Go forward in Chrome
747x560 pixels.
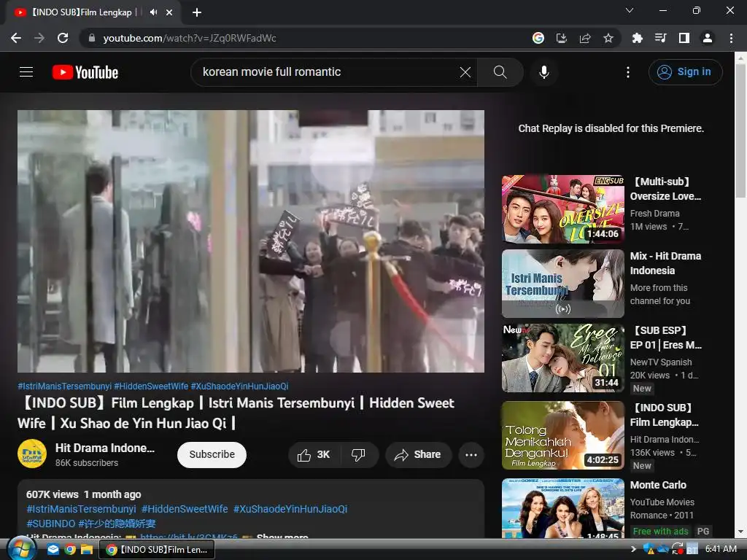pos(39,38)
